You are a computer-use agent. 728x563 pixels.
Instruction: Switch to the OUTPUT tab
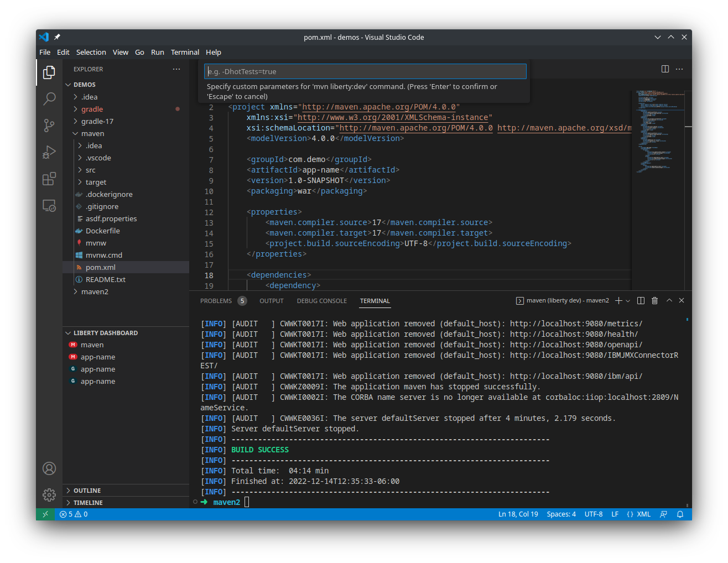272,301
